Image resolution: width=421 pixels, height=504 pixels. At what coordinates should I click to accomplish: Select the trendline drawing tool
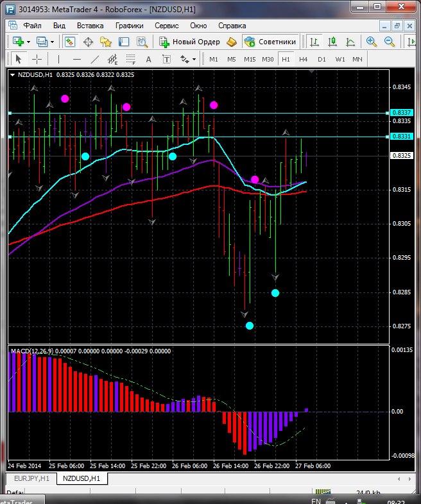[94, 59]
